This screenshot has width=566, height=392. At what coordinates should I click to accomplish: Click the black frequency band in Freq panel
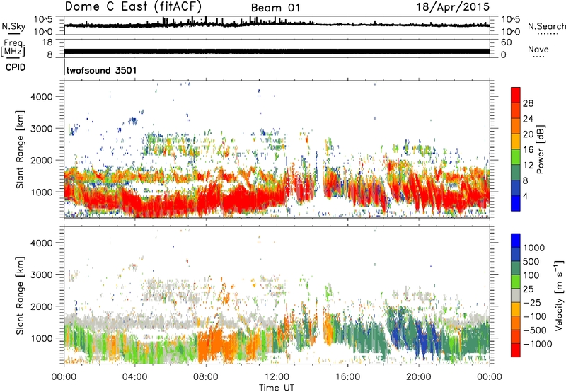click(x=277, y=51)
